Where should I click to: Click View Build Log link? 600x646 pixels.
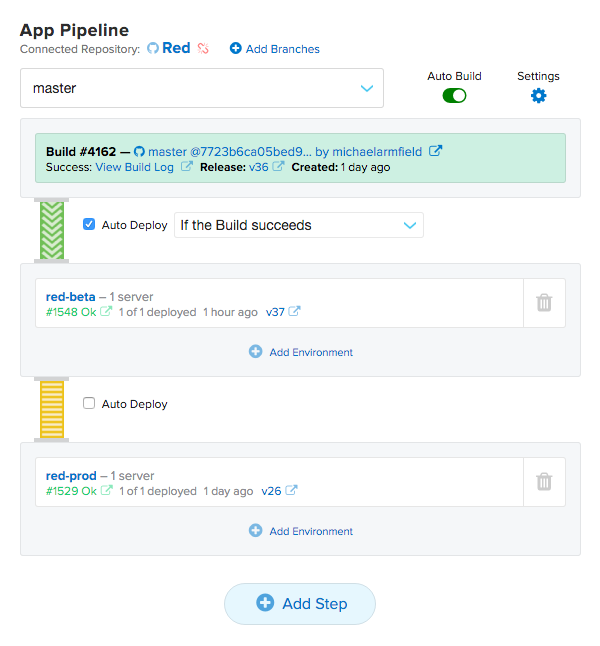pyautogui.click(x=135, y=167)
